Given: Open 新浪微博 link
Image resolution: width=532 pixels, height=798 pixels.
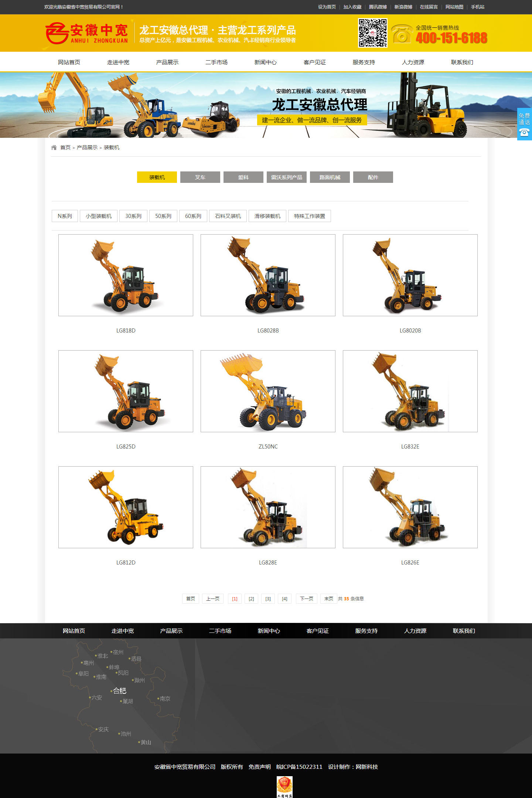Looking at the screenshot, I should (403, 7).
